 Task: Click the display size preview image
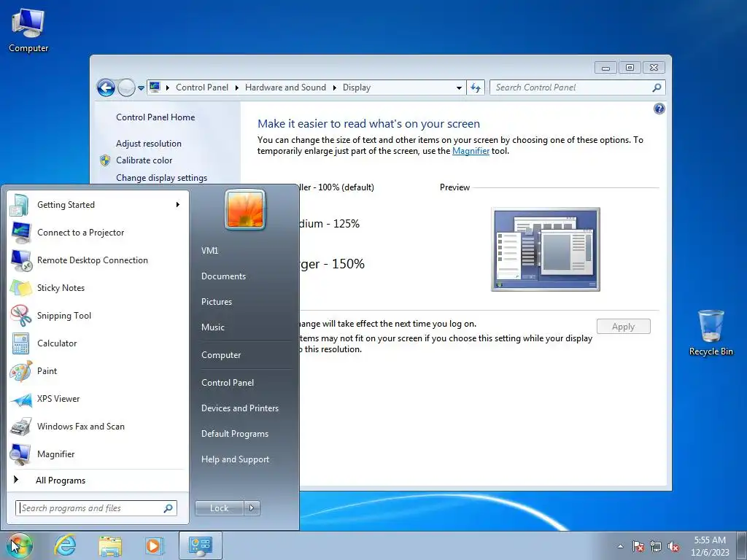click(546, 249)
